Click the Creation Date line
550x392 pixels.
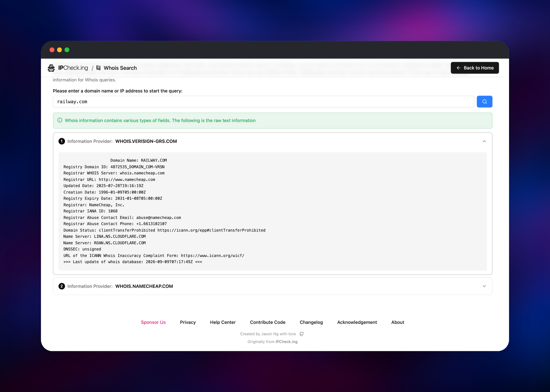(x=104, y=192)
